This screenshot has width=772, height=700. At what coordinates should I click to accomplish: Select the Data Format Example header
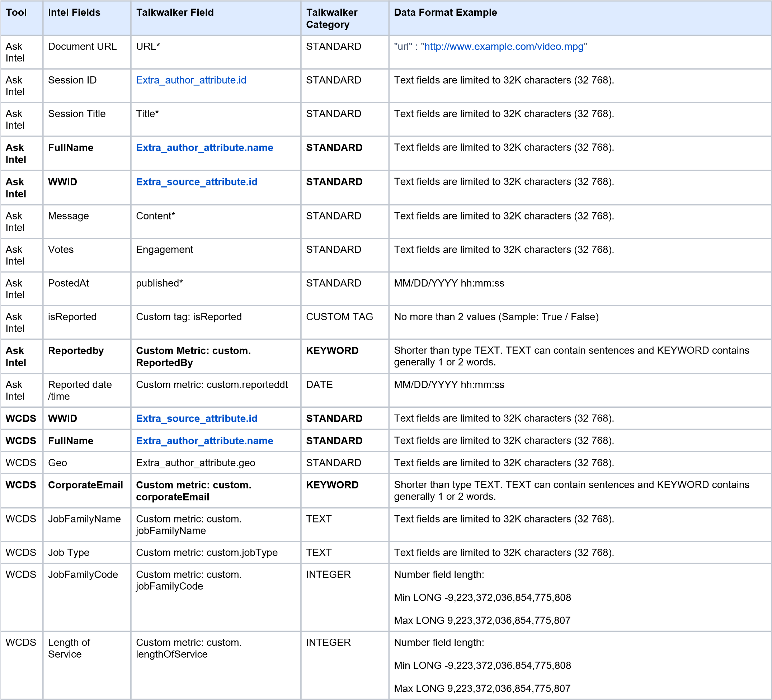point(445,13)
